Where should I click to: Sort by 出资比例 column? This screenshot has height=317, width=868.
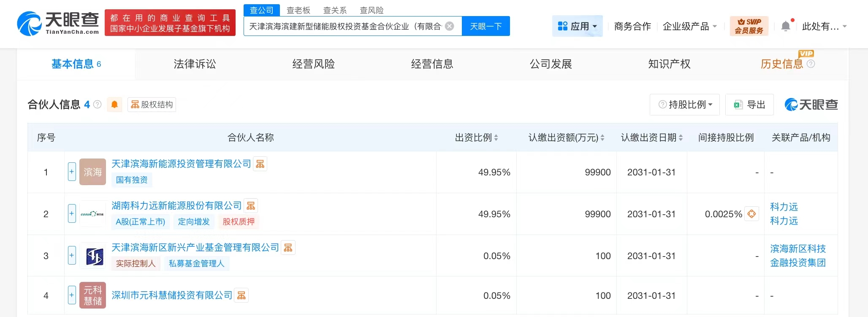(x=476, y=137)
